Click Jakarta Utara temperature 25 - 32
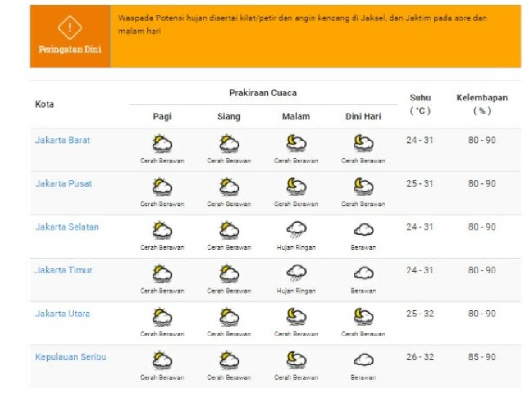 pyautogui.click(x=420, y=313)
